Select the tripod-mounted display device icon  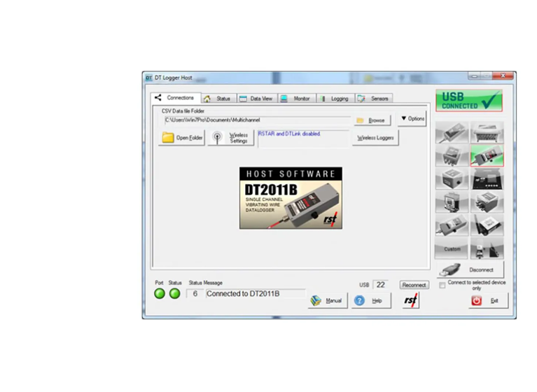coord(452,202)
